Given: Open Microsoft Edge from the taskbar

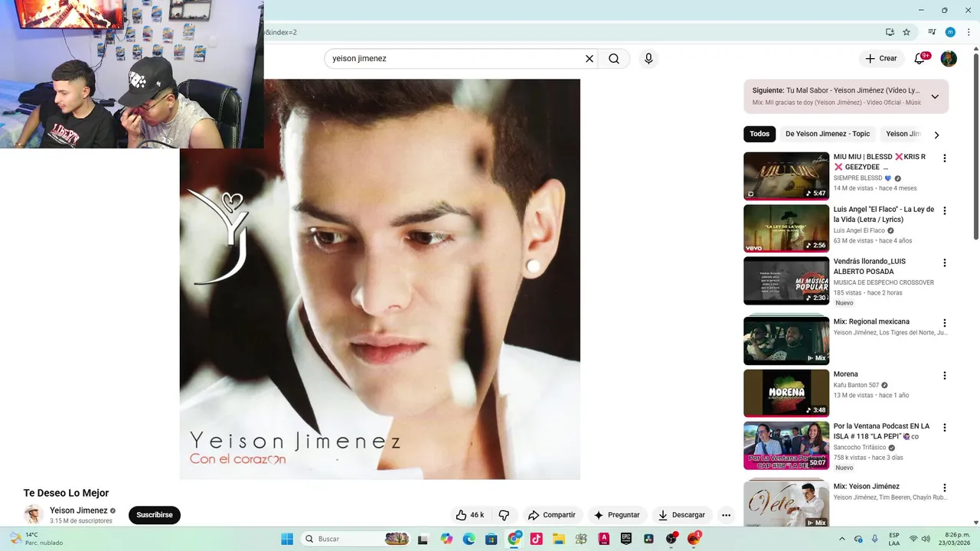Looking at the screenshot, I should (x=469, y=539).
